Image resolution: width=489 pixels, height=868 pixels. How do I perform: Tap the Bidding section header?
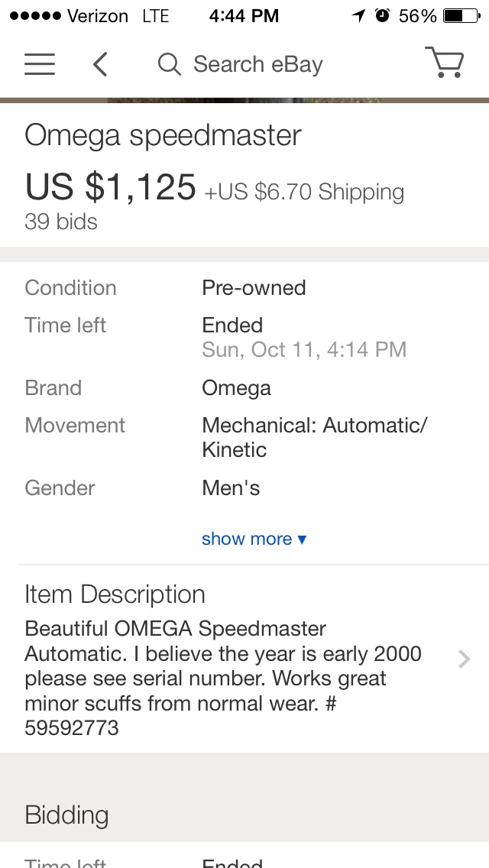click(66, 815)
